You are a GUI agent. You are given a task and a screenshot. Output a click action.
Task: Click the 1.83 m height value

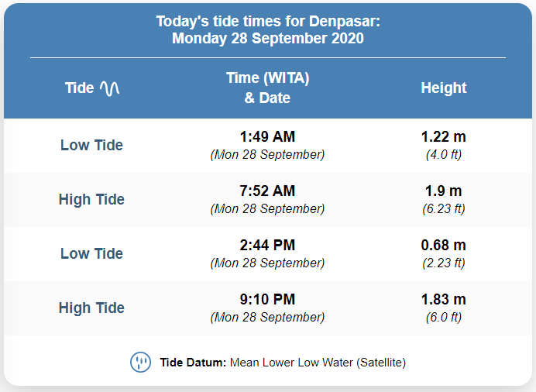(443, 299)
